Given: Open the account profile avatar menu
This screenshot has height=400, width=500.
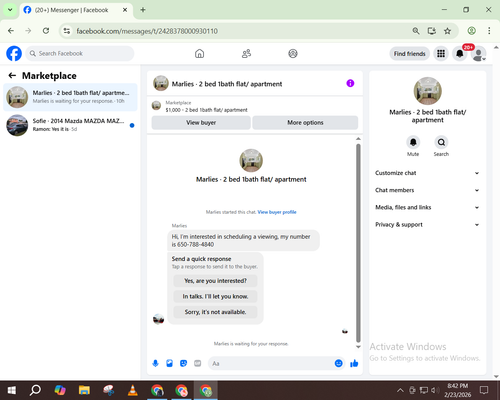Looking at the screenshot, I should 479,54.
